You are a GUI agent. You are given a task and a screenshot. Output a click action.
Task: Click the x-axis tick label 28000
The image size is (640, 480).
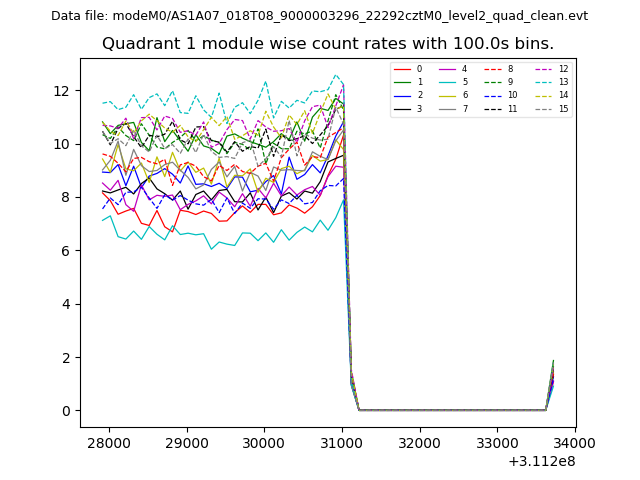coord(108,443)
